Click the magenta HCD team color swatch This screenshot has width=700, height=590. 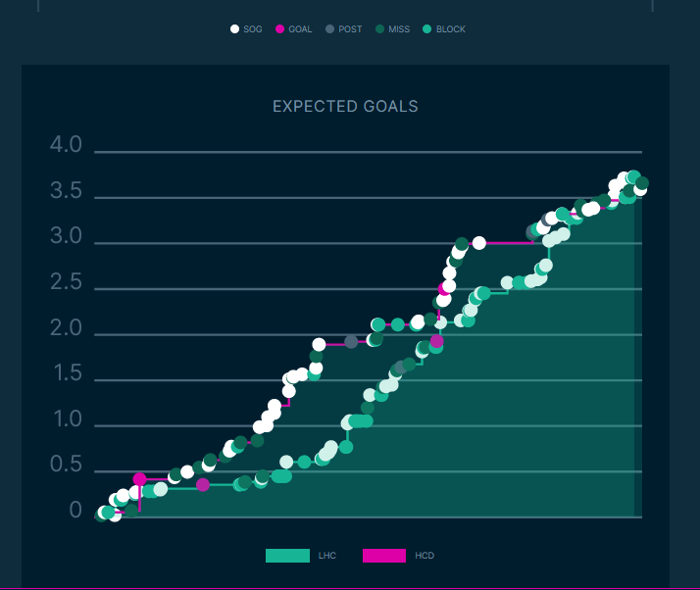pyautogui.click(x=384, y=556)
